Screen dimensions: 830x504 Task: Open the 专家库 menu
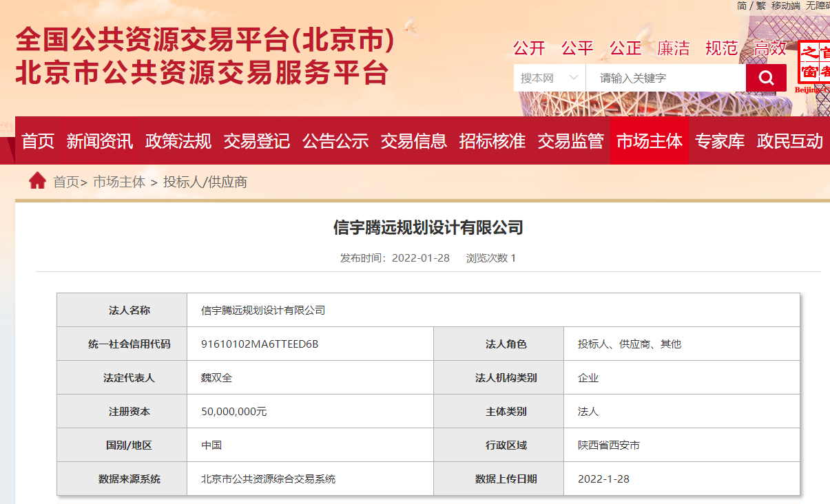coord(718,141)
